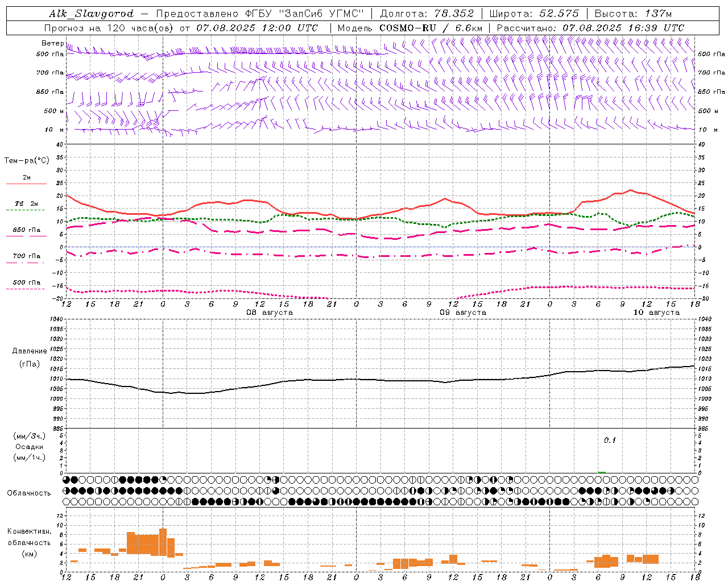Click the "Осадки" precipitation label
Image resolution: width=728 pixels, height=582 pixels.
pyautogui.click(x=30, y=447)
